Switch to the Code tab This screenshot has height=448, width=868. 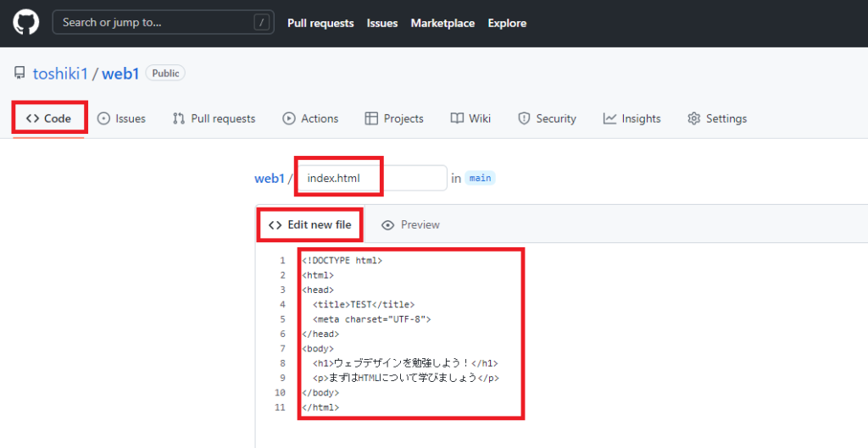coord(49,119)
